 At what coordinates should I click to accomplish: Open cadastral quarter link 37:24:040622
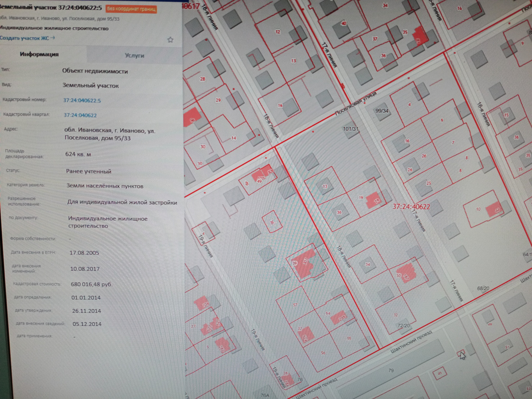coord(80,115)
